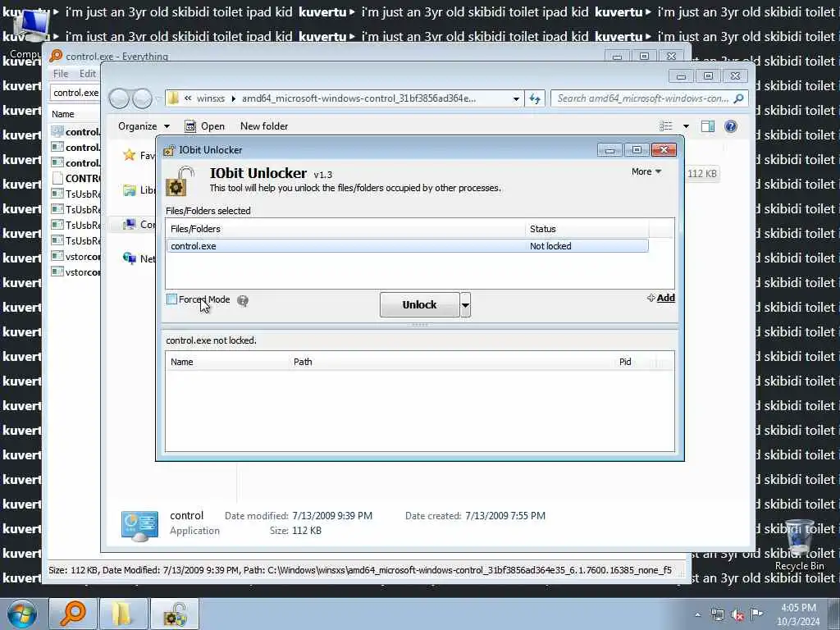Click the IObit Unlocker padlock logo
The height and width of the screenshot is (630, 840).
tap(180, 181)
